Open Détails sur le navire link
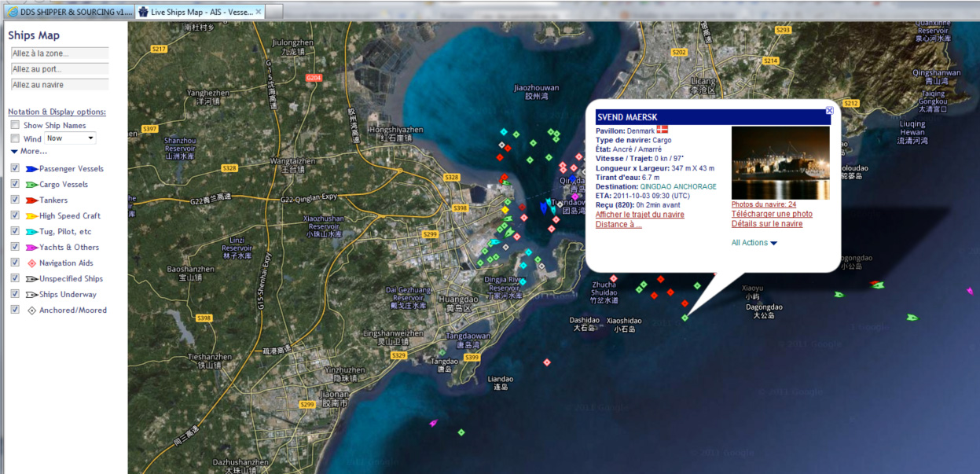This screenshot has height=474, width=980. (x=767, y=224)
